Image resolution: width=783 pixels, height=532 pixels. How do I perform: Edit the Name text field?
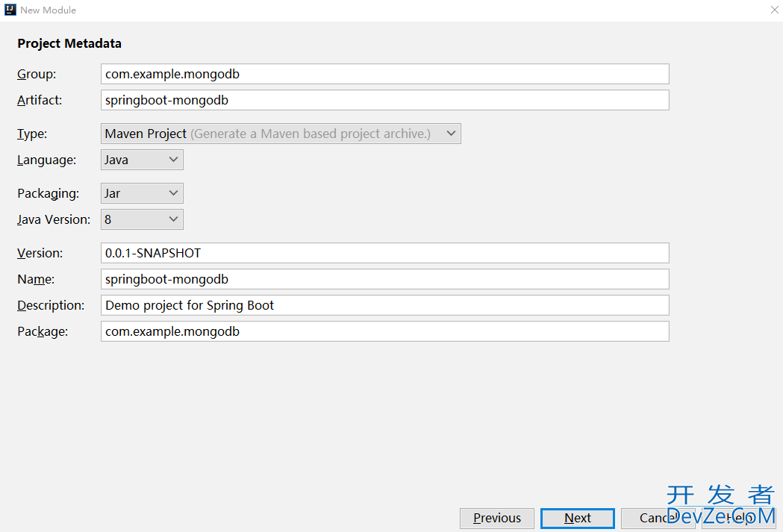click(384, 279)
